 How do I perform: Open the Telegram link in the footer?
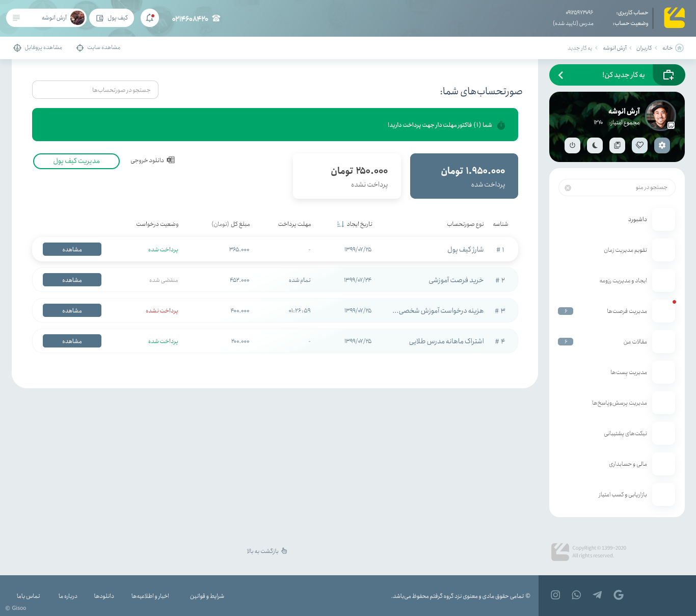click(597, 595)
